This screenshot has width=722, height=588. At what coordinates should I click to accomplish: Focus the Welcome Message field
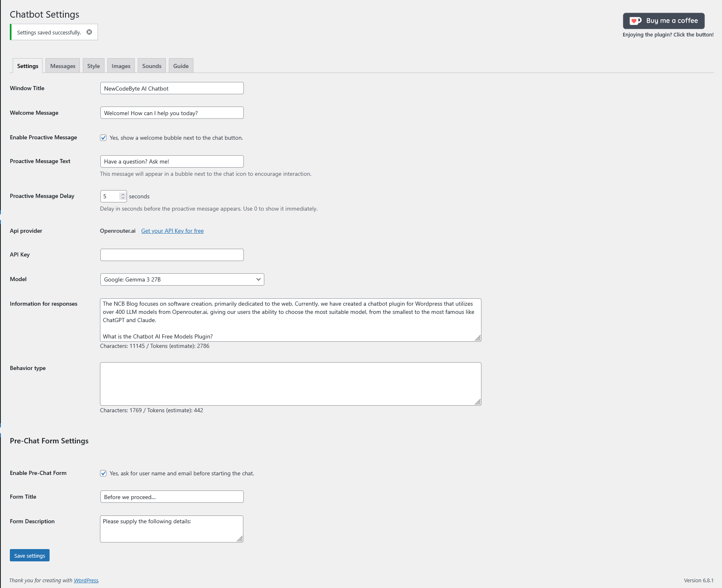click(172, 113)
